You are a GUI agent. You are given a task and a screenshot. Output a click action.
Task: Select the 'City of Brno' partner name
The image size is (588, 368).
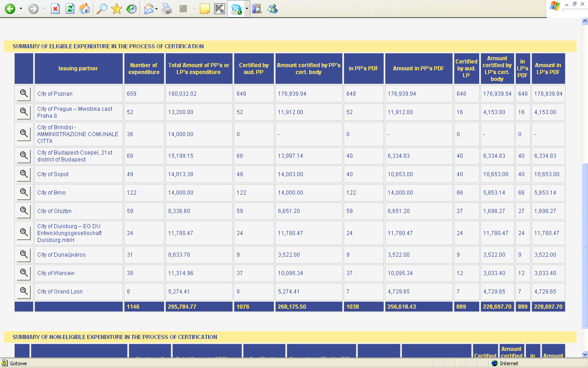point(51,193)
